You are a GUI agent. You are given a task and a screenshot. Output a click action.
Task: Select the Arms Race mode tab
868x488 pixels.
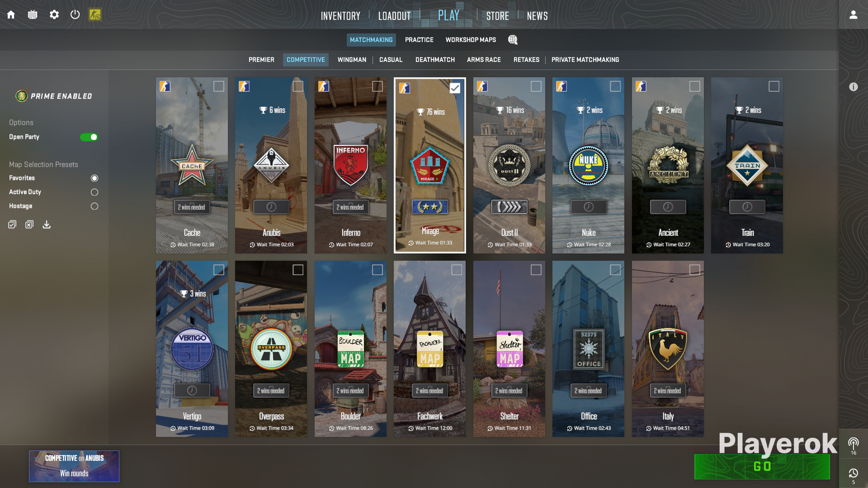click(484, 60)
